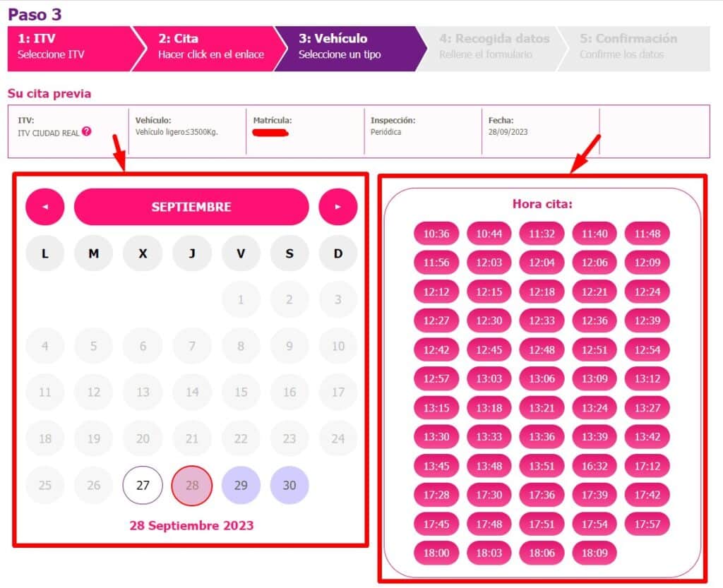
Task: Open the SEPTIEMBRE month selector
Action: tap(191, 206)
